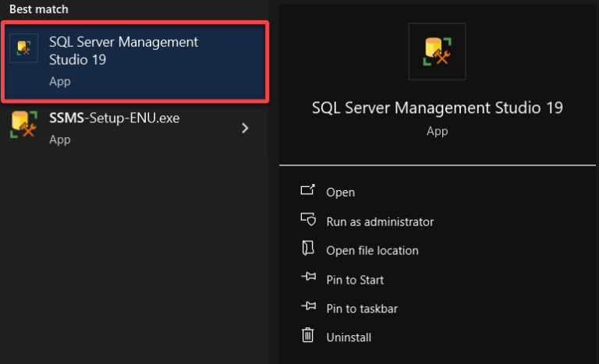Viewport: 599px width, 364px height.
Task: Select the Open file location label
Action: click(372, 250)
